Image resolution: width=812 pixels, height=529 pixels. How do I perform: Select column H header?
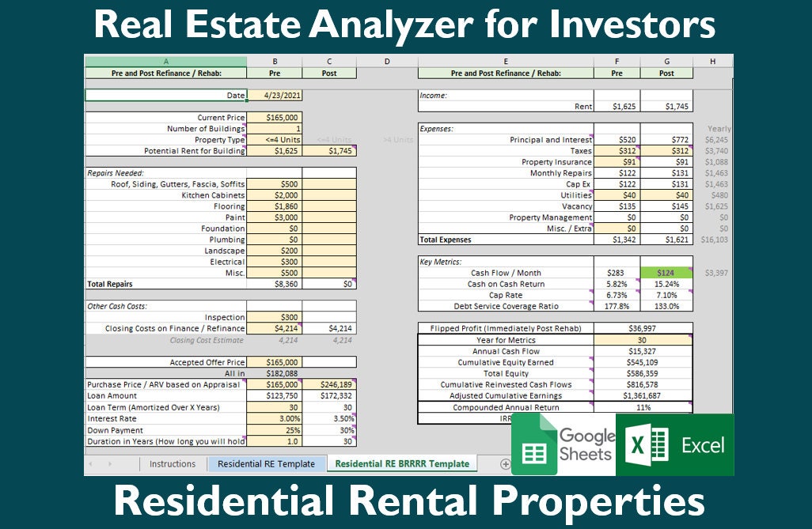[x=712, y=61]
